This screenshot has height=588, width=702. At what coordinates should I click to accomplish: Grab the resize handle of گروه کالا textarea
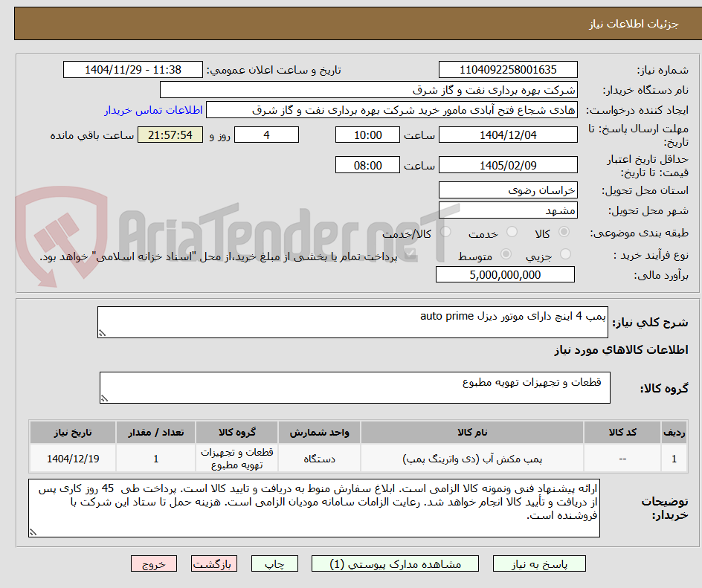(104, 398)
